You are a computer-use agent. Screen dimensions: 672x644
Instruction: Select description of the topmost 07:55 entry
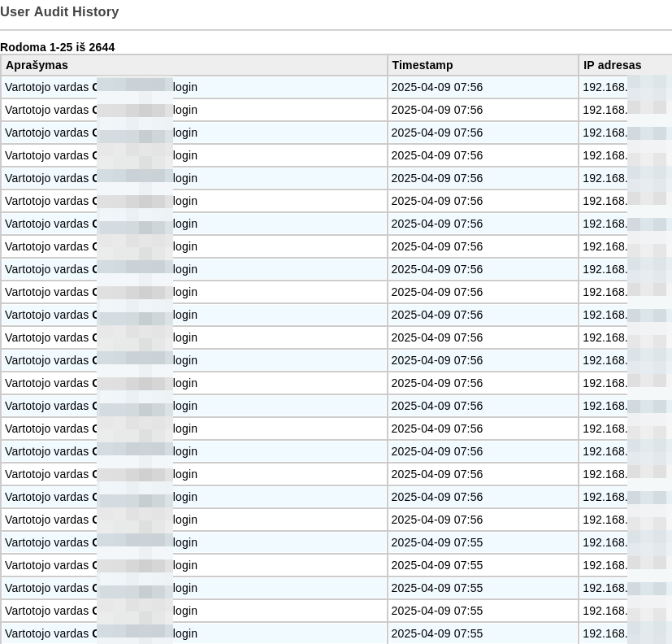pos(101,542)
